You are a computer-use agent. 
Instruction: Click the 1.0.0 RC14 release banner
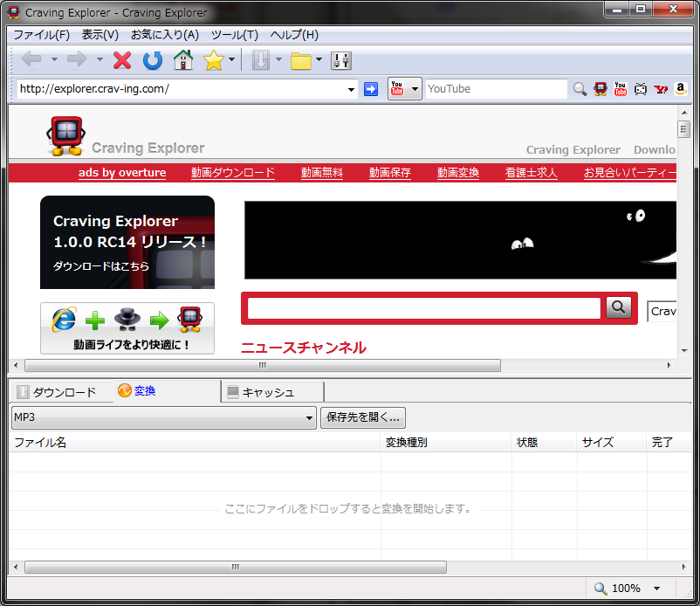pyautogui.click(x=127, y=243)
